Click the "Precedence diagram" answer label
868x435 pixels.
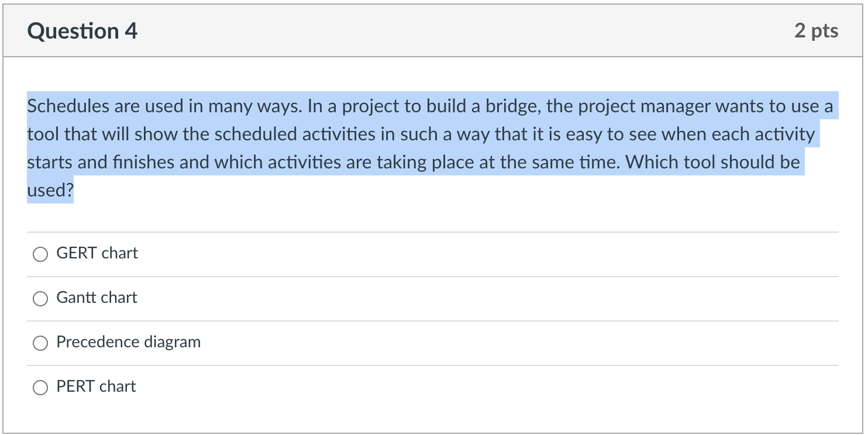click(129, 342)
